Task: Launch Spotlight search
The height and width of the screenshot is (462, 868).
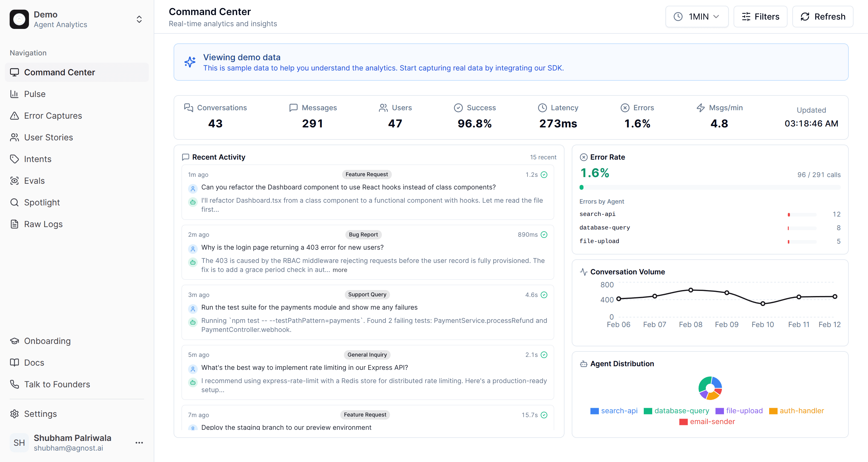Action: pyautogui.click(x=42, y=202)
